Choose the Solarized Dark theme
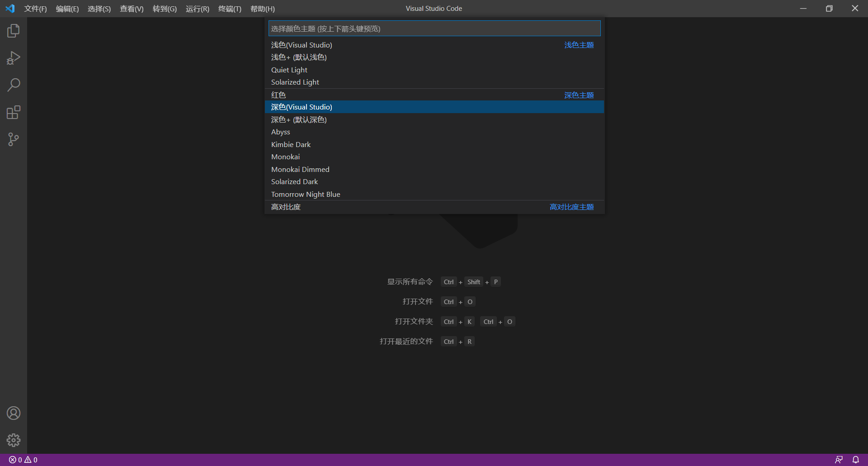Viewport: 868px width, 466px height. tap(434, 181)
